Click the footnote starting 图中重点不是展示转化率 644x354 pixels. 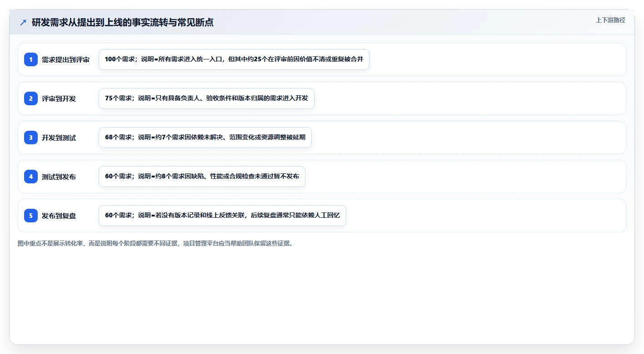156,244
